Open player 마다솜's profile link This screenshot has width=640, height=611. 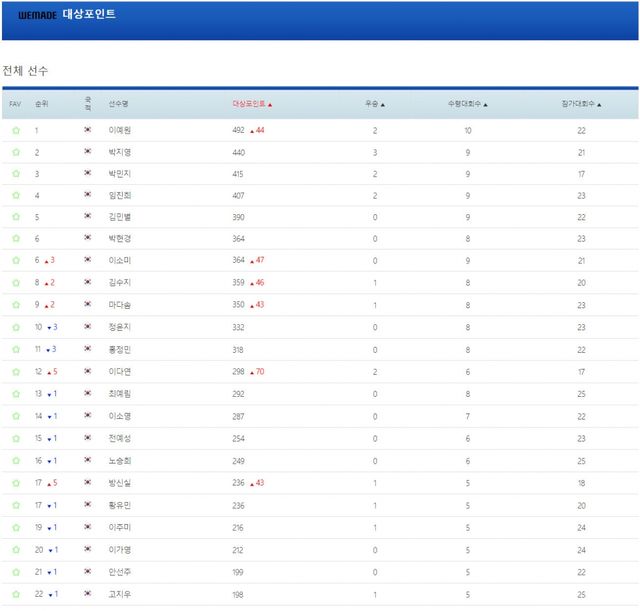[x=119, y=304]
